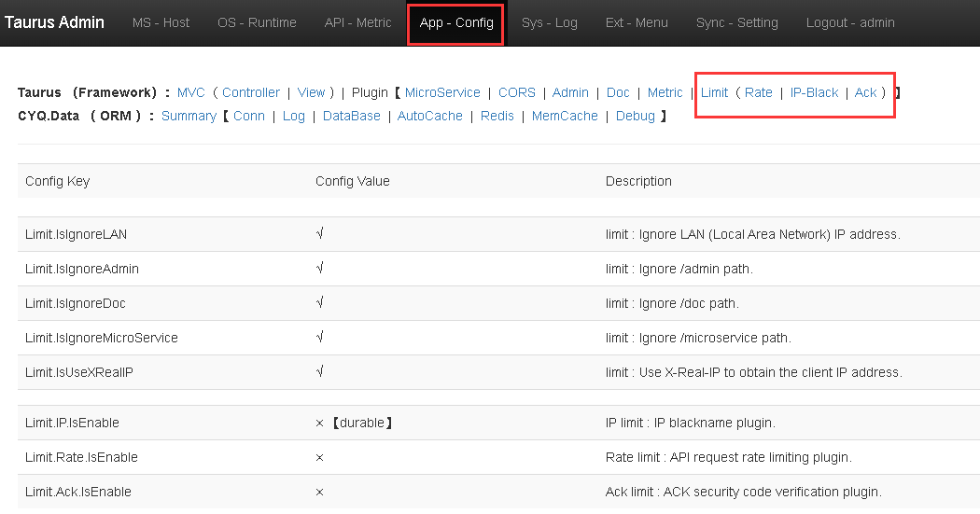Click the Taurus Admin brand title
Image resolution: width=980 pixels, height=514 pixels.
(x=54, y=22)
